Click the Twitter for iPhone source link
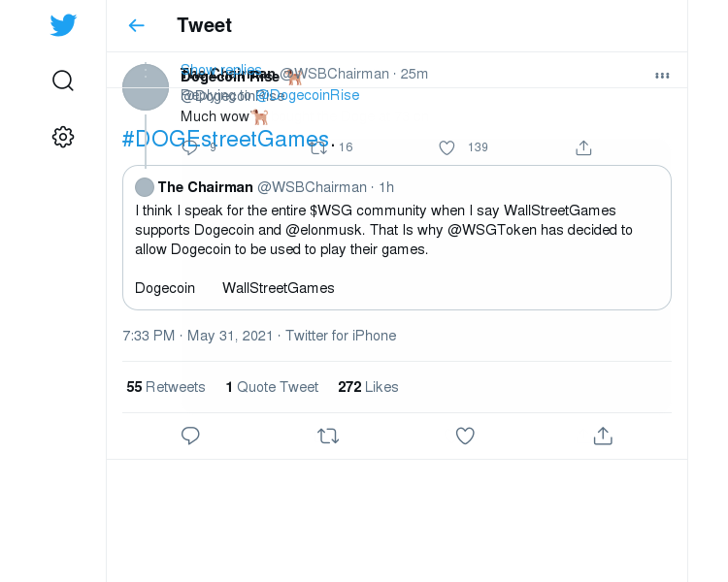 [341, 336]
